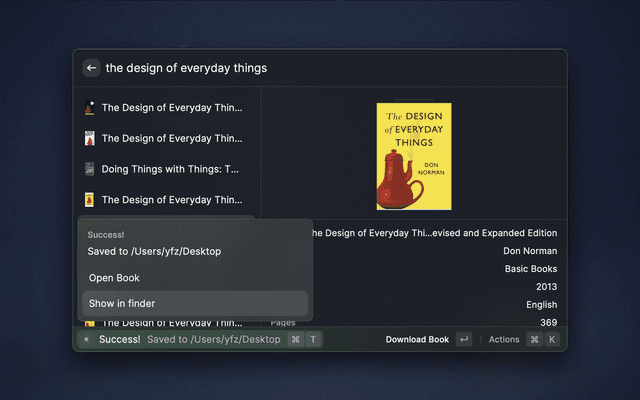Click the status dot before Success! in footer
Screen dimensions: 640x400
click(86, 340)
